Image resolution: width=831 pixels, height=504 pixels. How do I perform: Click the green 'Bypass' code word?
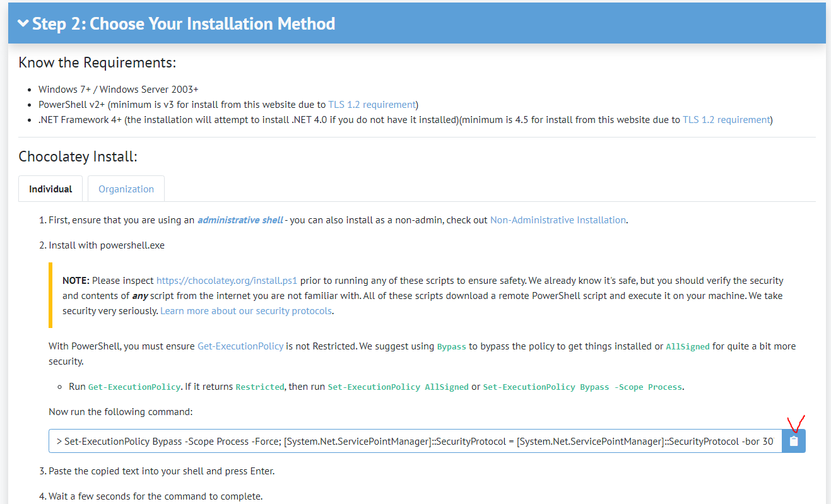(451, 347)
